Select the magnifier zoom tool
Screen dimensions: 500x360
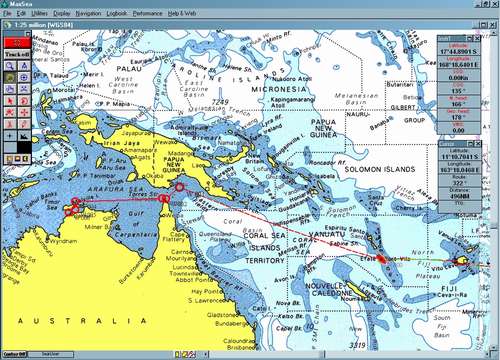tap(10, 66)
